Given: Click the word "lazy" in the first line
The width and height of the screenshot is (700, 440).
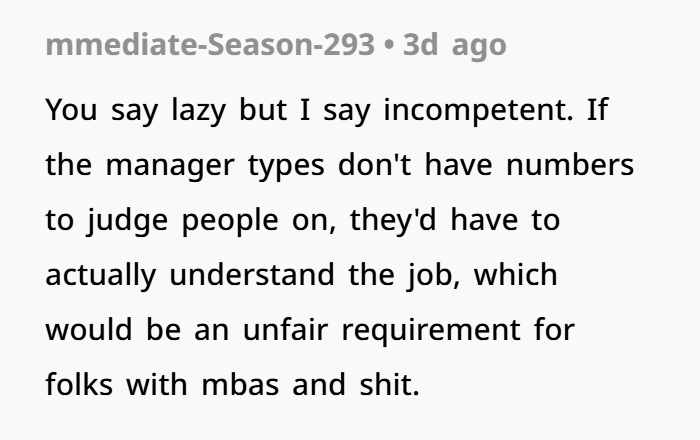Looking at the screenshot, I should (198, 110).
